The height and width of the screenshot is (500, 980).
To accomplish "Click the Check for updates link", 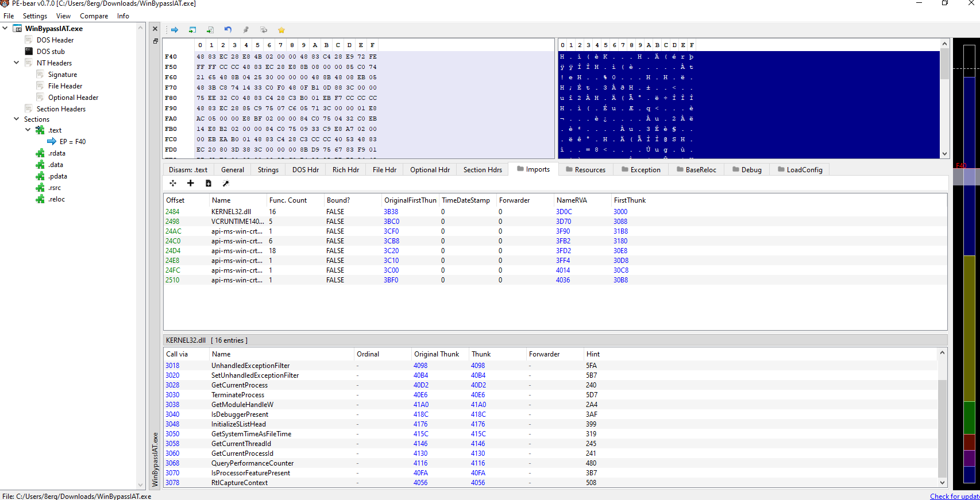I will 955,496.
